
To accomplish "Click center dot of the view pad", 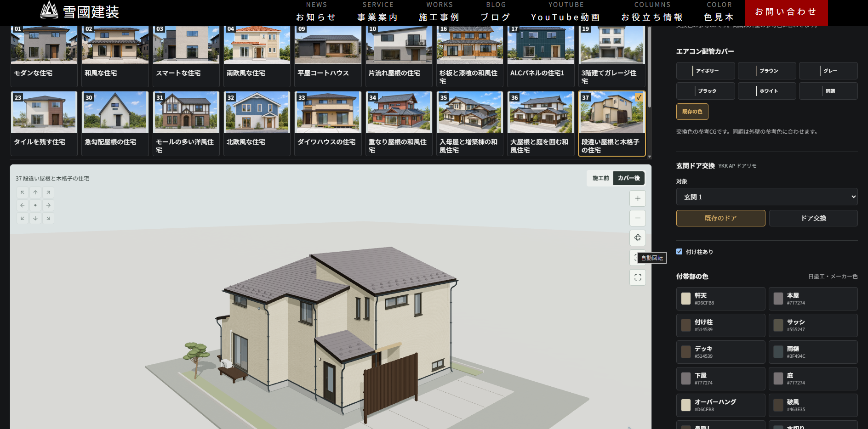I will pyautogui.click(x=35, y=205).
